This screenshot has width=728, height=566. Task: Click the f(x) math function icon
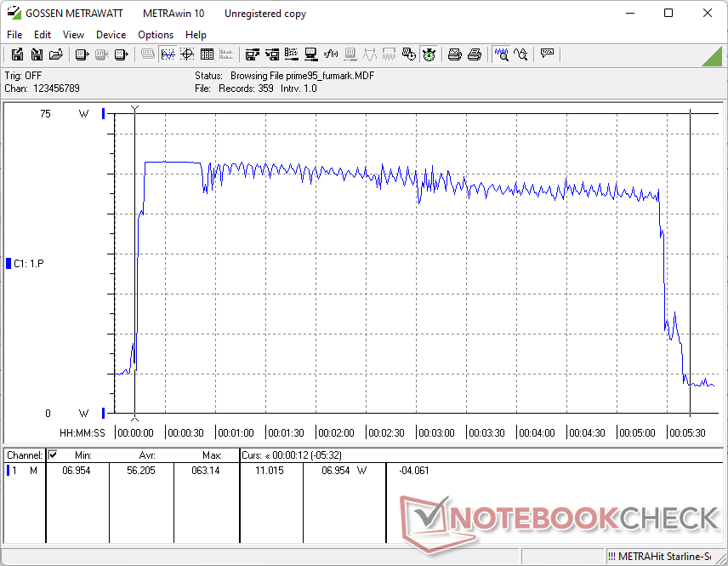tap(331, 54)
